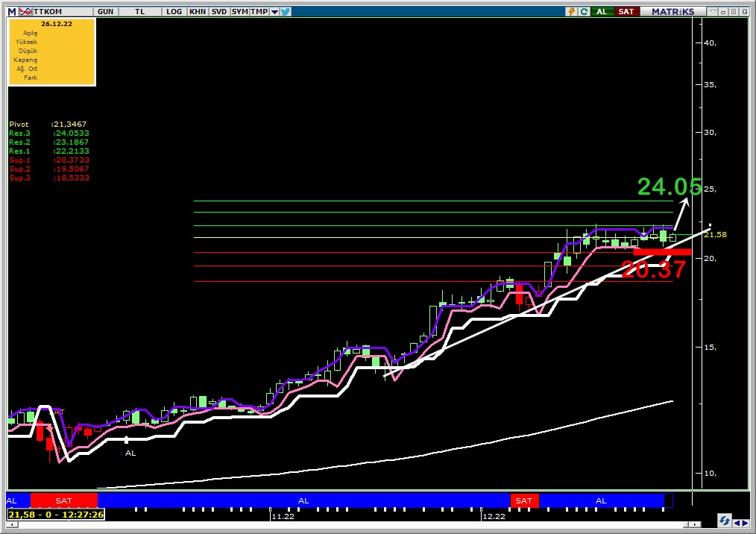Click the chart type icon beside TTKOM
The image size is (756, 534).
(x=25, y=11)
